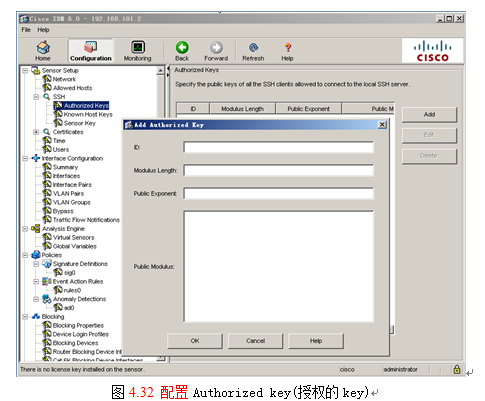
Task: Click OK in Add Authorized Key dialog
Action: pyautogui.click(x=195, y=341)
